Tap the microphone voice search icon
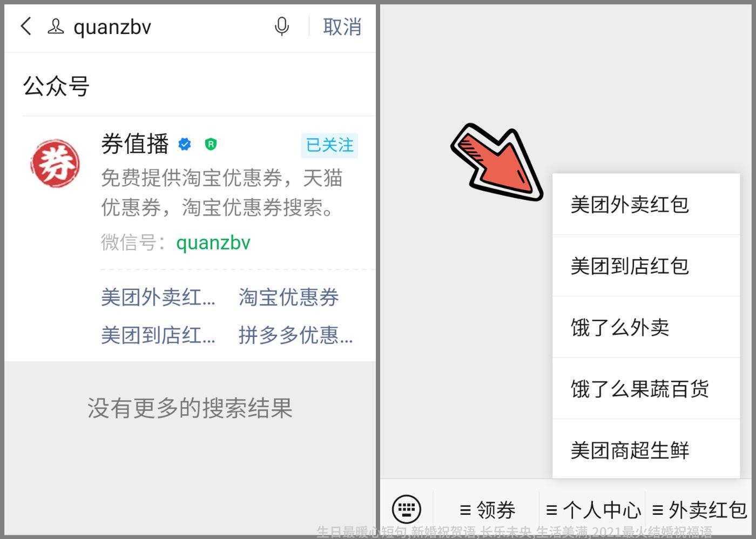This screenshot has width=756, height=539. [282, 26]
